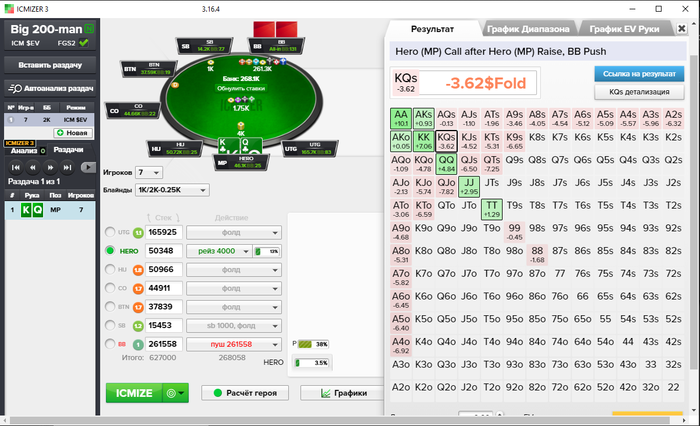Select the BTN radio button

pyautogui.click(x=110, y=306)
